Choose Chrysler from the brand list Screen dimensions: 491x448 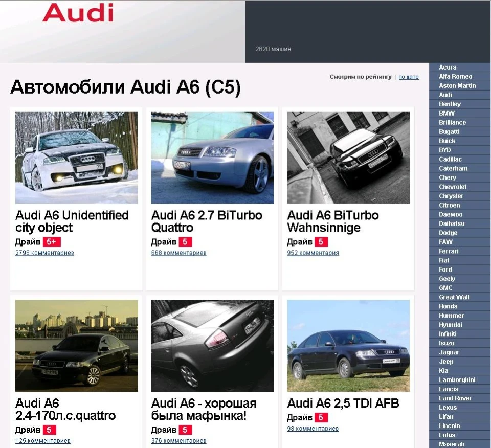451,196
